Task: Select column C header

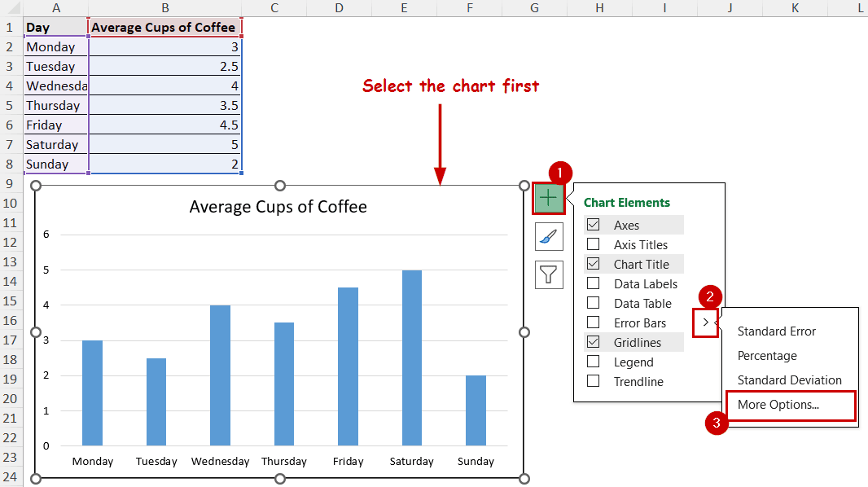Action: [x=274, y=8]
